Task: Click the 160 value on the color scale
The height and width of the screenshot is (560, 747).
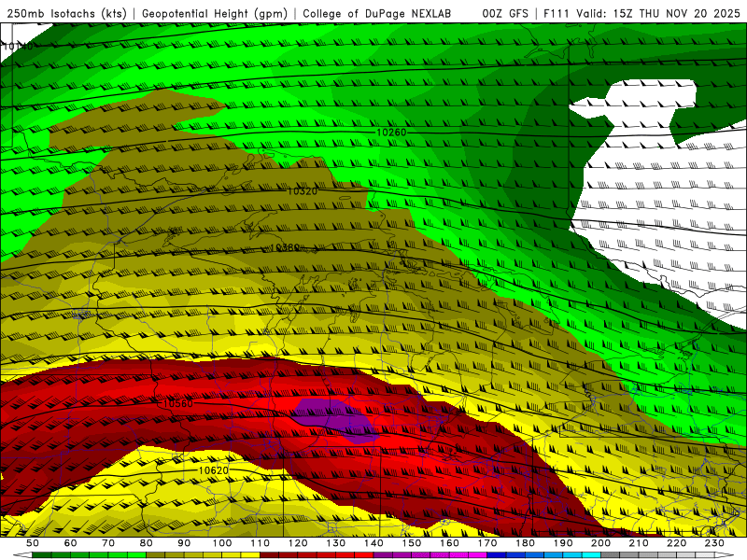Action: pos(449,543)
